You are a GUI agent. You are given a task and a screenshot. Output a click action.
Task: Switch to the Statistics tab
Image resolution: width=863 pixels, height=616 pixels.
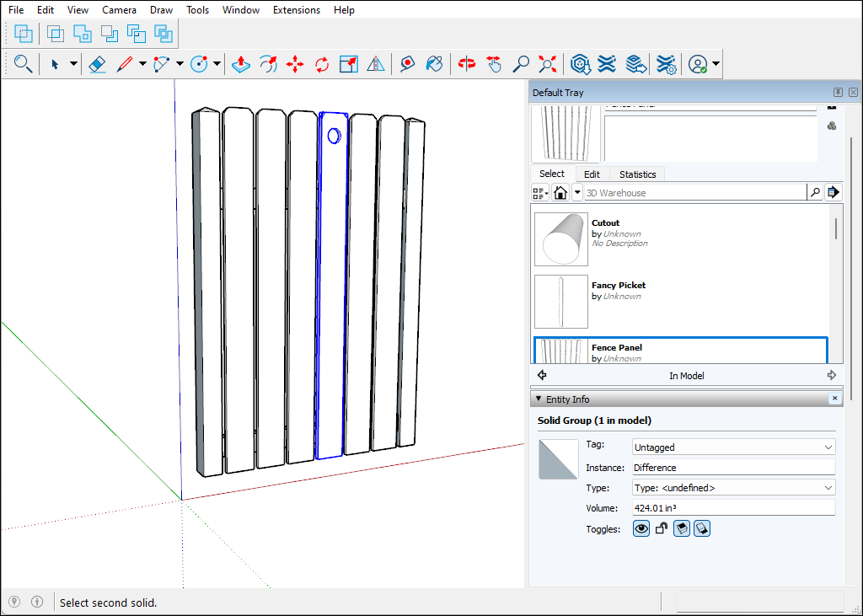point(638,174)
